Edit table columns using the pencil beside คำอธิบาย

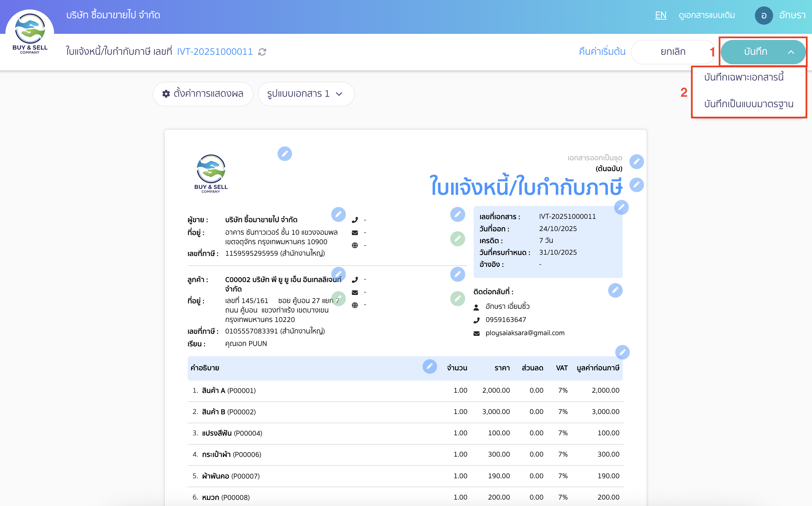[x=430, y=367]
